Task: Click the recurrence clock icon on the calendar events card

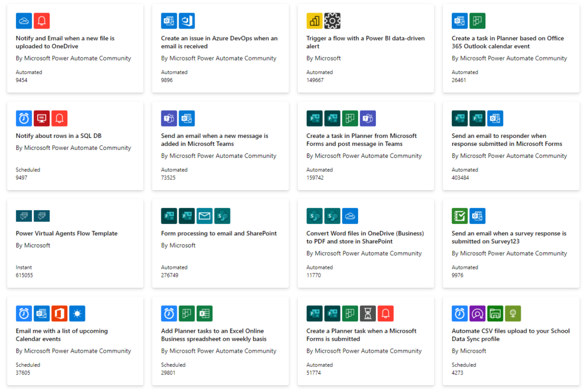Action: (x=23, y=313)
